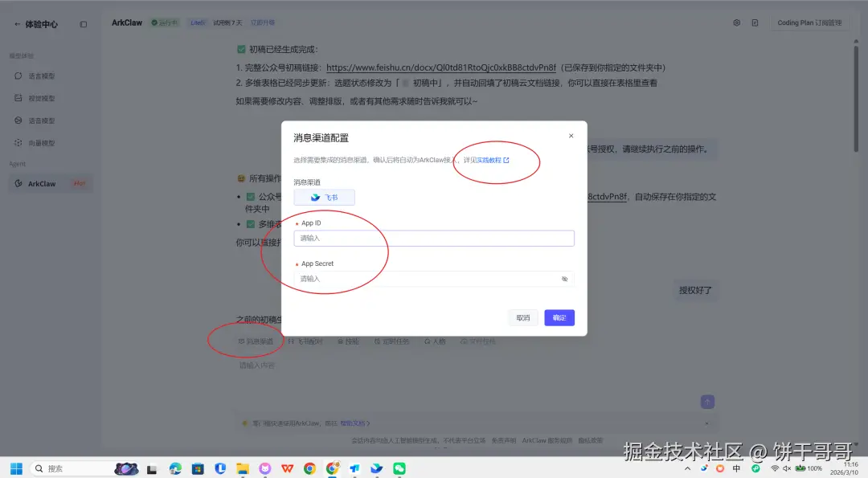The image size is (868, 478).
Task: Open 消息渠道 toolbar option
Action: pos(256,341)
